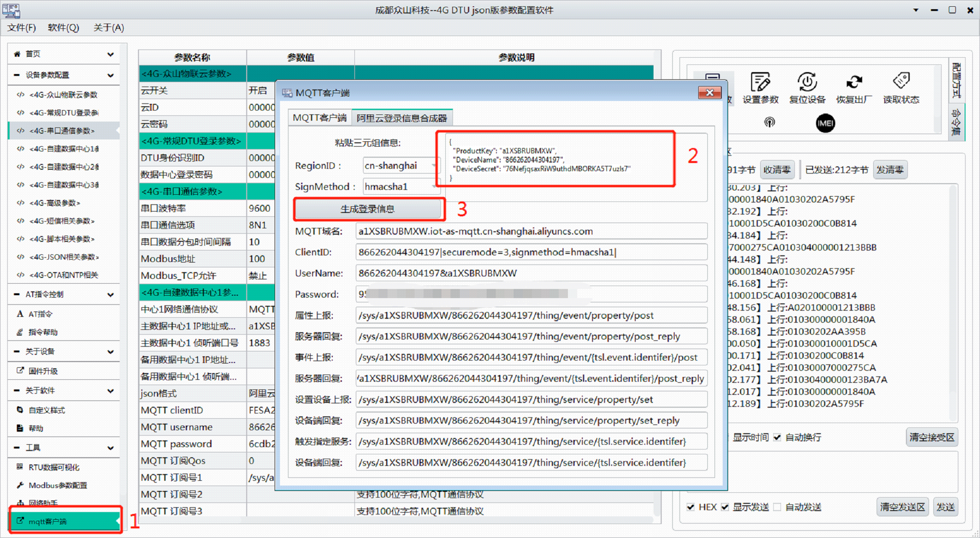The width and height of the screenshot is (980, 538).
Task: Select the 配置方式 vertical tab
Action: [956, 79]
